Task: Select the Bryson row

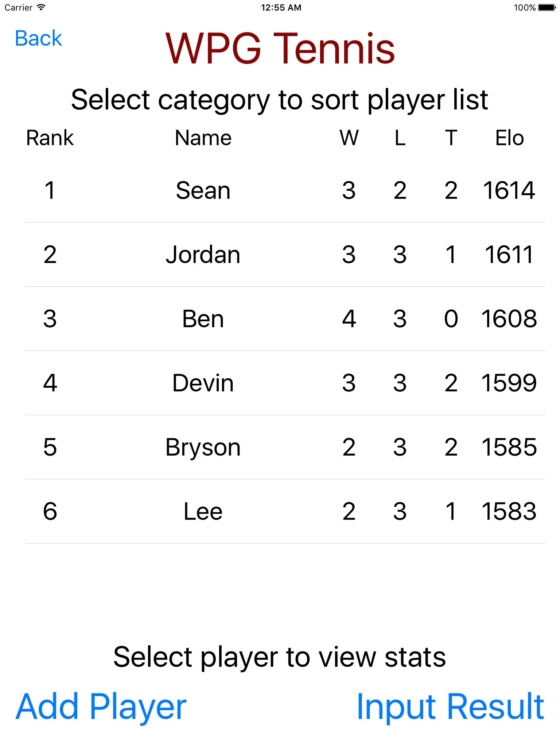Action: point(203,447)
